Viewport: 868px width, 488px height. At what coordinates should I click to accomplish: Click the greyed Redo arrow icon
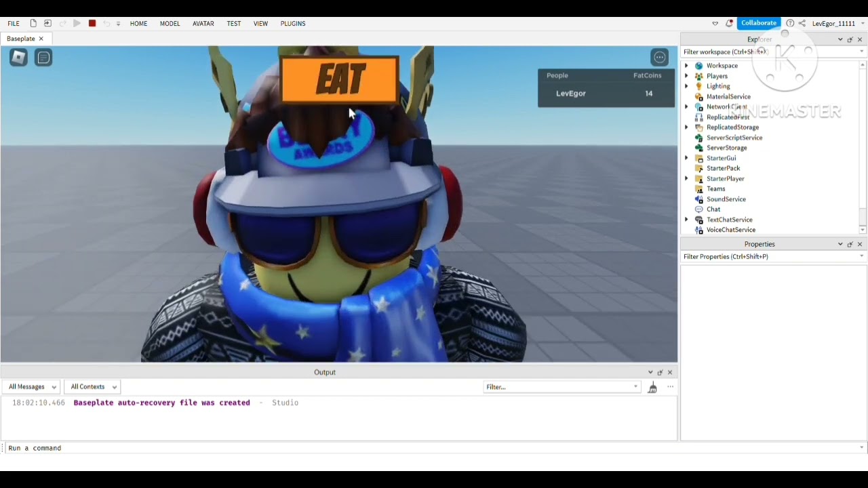pyautogui.click(x=62, y=23)
